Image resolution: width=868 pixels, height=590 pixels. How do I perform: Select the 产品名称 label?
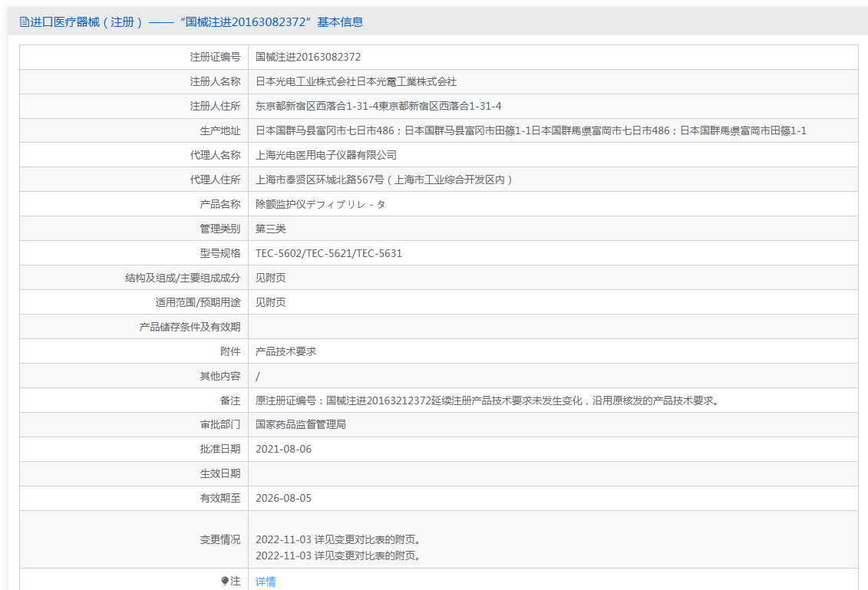click(x=220, y=204)
